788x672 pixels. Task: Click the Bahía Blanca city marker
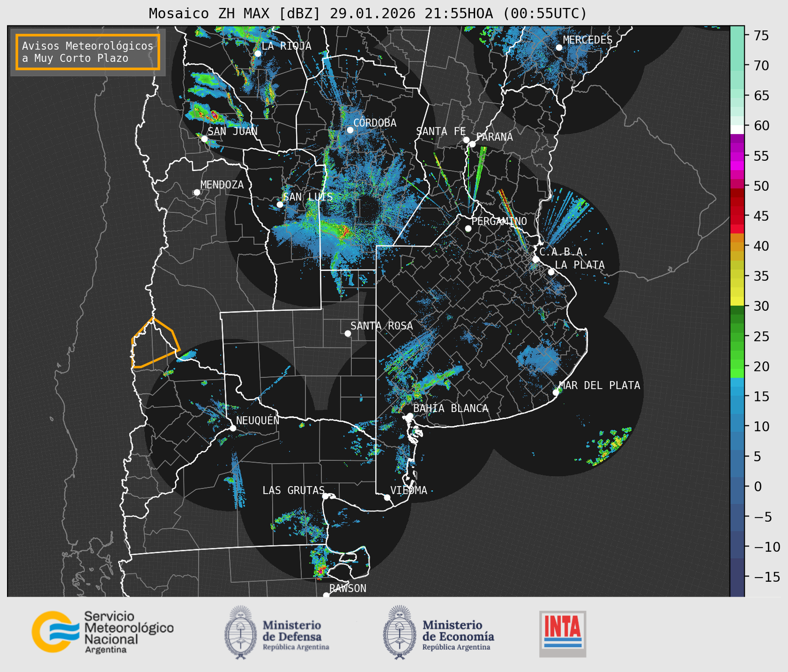pos(410,416)
